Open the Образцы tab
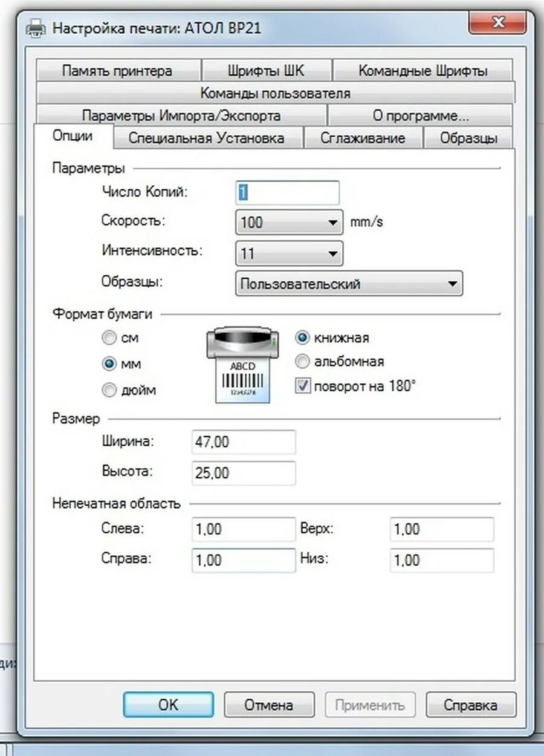 [x=468, y=138]
